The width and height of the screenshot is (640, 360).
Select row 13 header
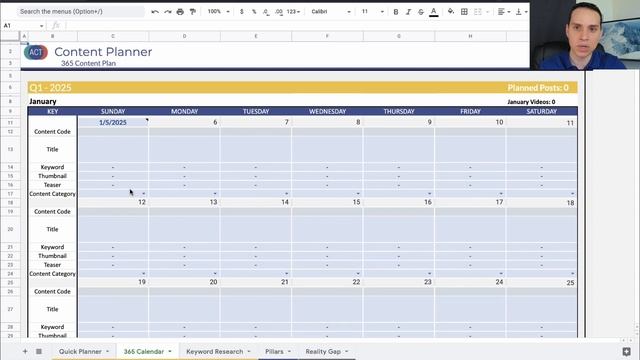(x=10, y=149)
